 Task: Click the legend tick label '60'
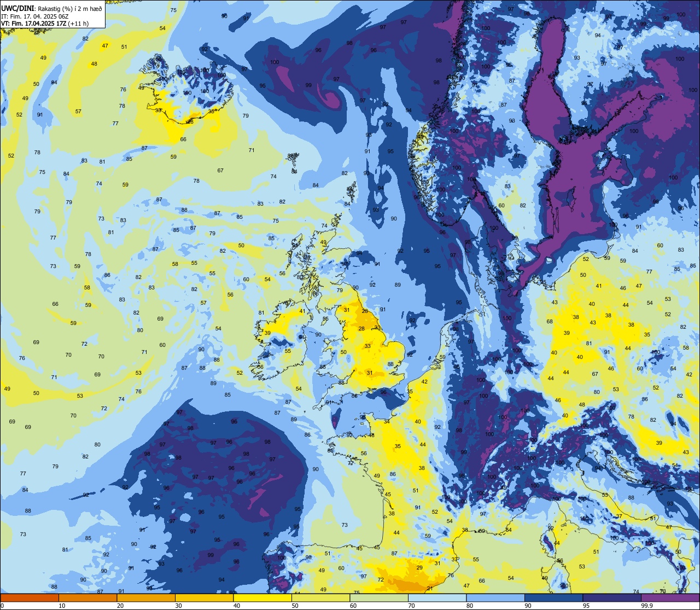click(x=353, y=606)
